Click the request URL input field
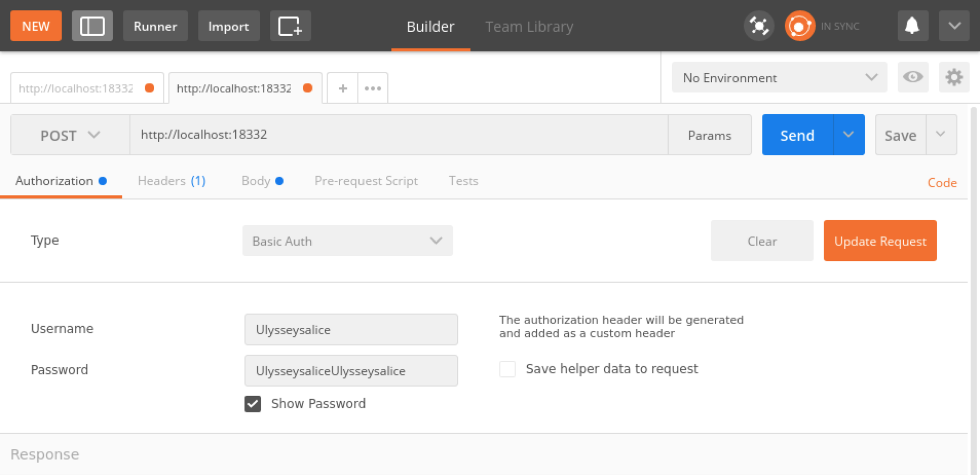 [399, 135]
